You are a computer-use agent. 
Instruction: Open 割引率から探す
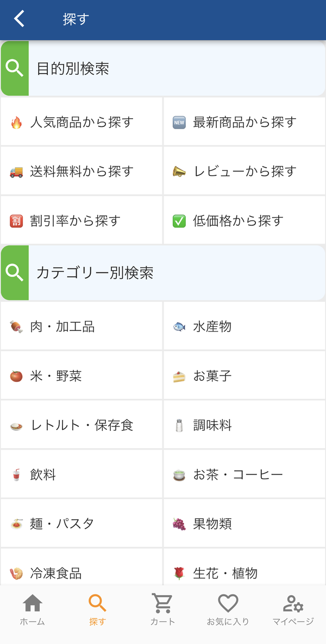81,220
